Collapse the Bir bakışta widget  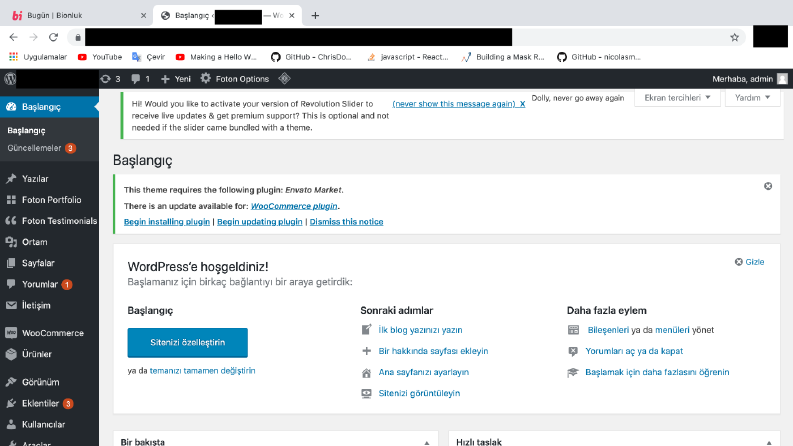click(427, 442)
